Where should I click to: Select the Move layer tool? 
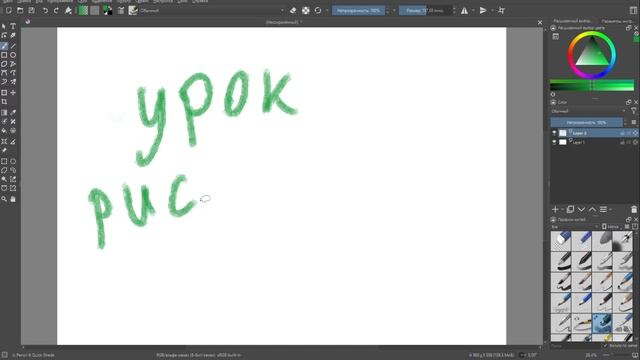click(x=13, y=93)
